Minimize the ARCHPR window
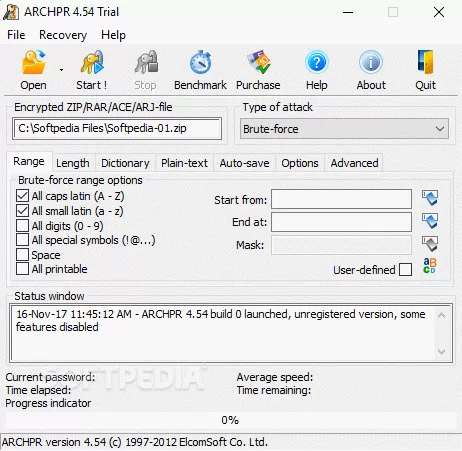Image resolution: width=462 pixels, height=451 pixels. point(348,12)
